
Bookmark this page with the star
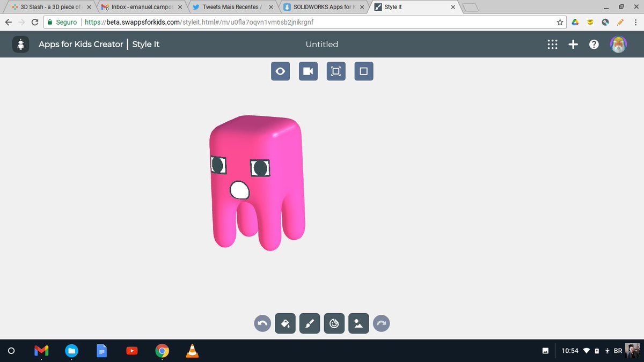[560, 23]
